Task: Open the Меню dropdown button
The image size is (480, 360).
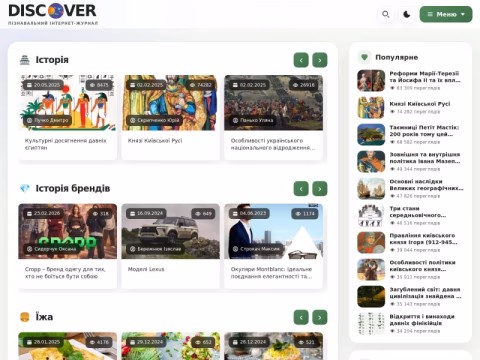Action: point(446,14)
